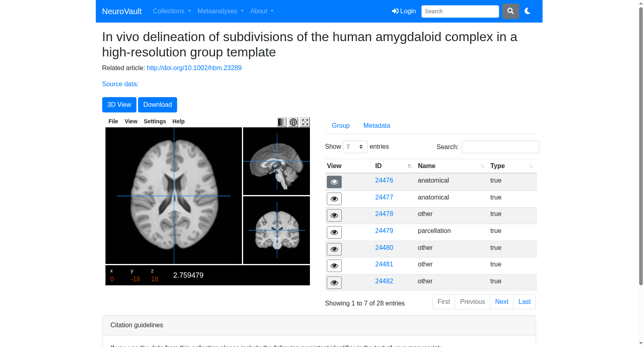The image size is (644, 347).
Task: Sort table by Type column
Action: (512, 166)
